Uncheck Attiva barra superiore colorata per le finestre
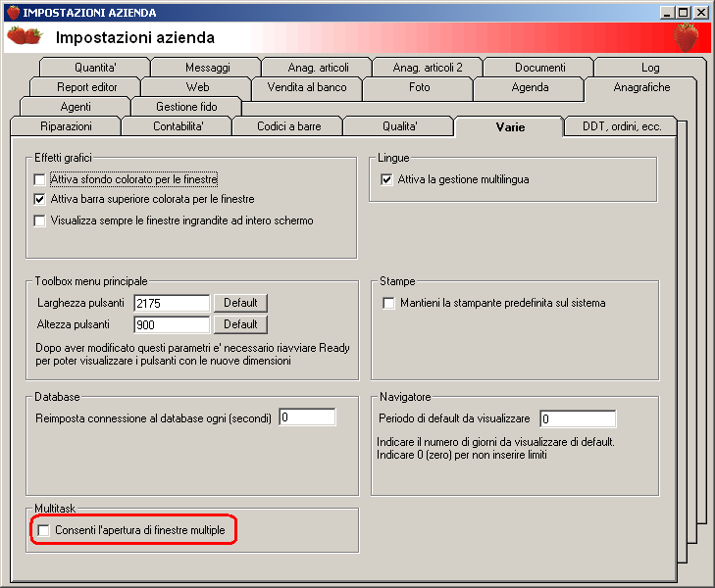 tap(39, 199)
